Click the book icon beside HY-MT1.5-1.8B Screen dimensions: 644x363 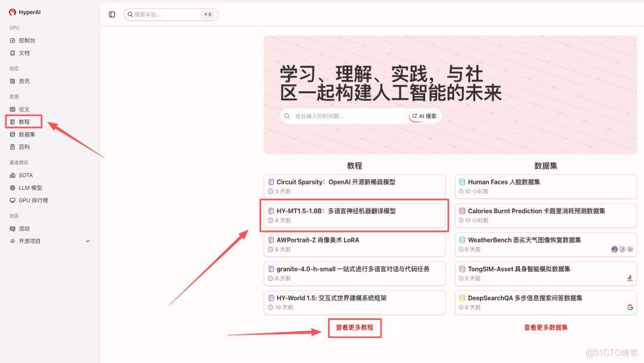271,211
